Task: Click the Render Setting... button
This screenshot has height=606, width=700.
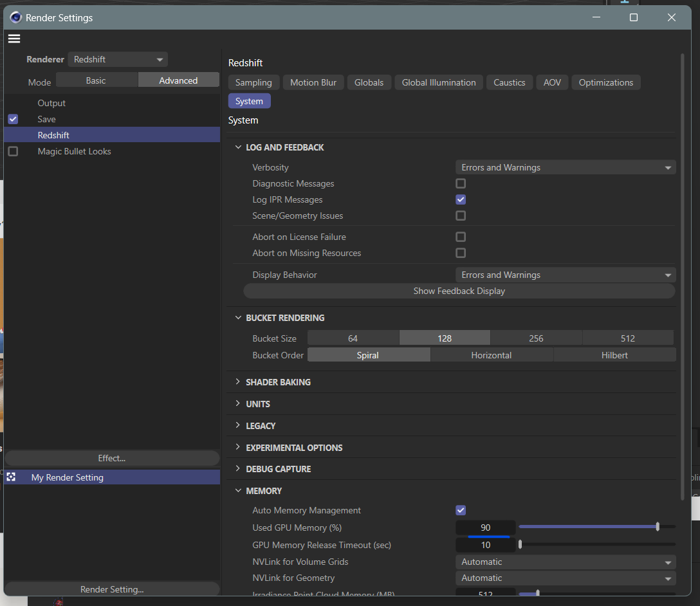Action: click(x=111, y=589)
